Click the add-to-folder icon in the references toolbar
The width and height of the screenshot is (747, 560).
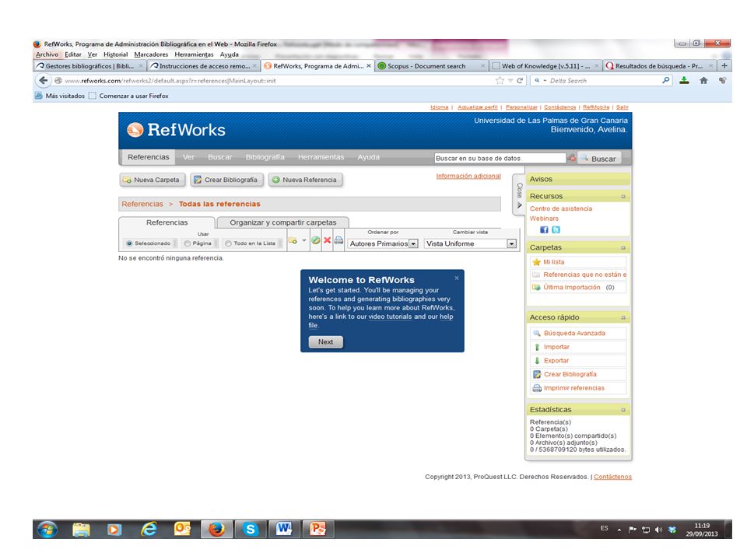[x=293, y=240]
